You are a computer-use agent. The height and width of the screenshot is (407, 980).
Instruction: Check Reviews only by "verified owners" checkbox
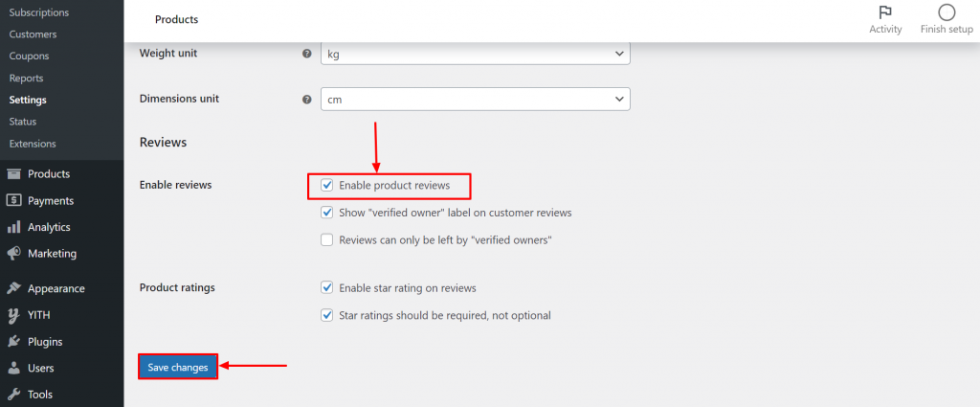pyautogui.click(x=327, y=239)
